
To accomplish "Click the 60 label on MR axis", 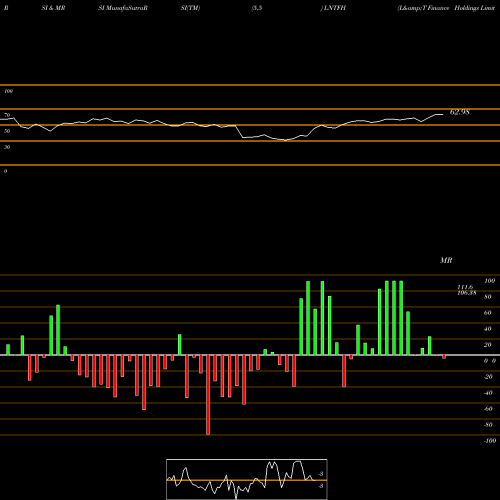I will 488,313.
